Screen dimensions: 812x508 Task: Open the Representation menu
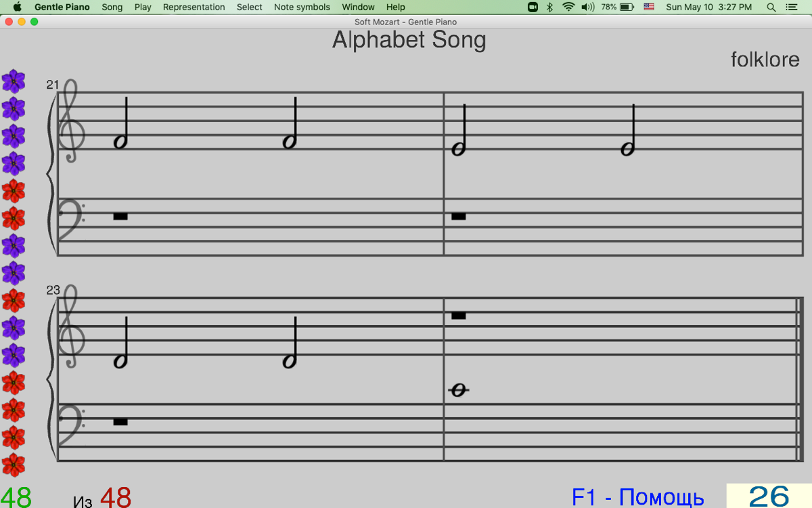coord(194,7)
